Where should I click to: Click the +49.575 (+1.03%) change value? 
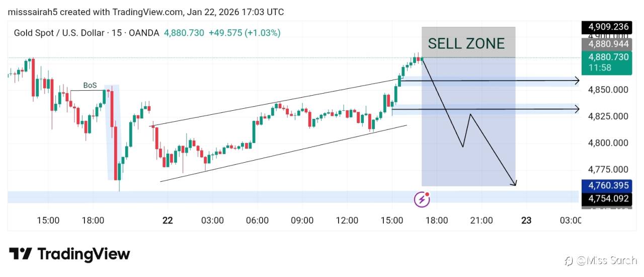[245, 33]
